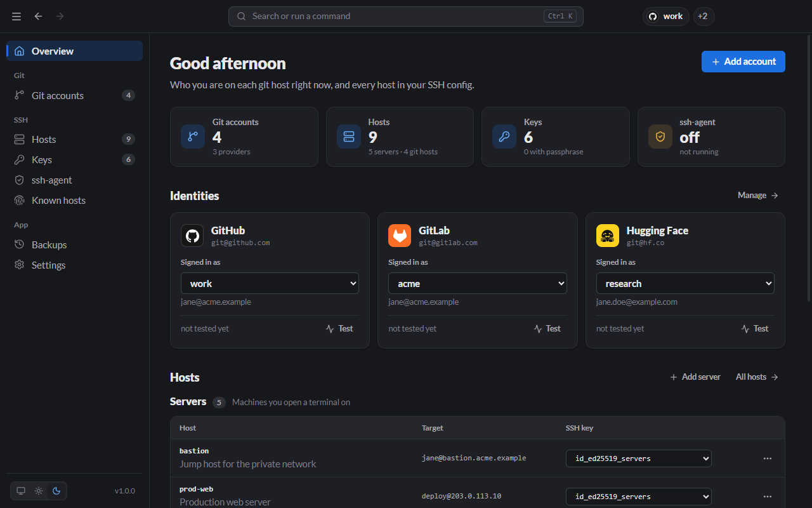Viewport: 812px width, 508px height.
Task: Open GitHub signed-in account dropdown
Action: (x=270, y=283)
